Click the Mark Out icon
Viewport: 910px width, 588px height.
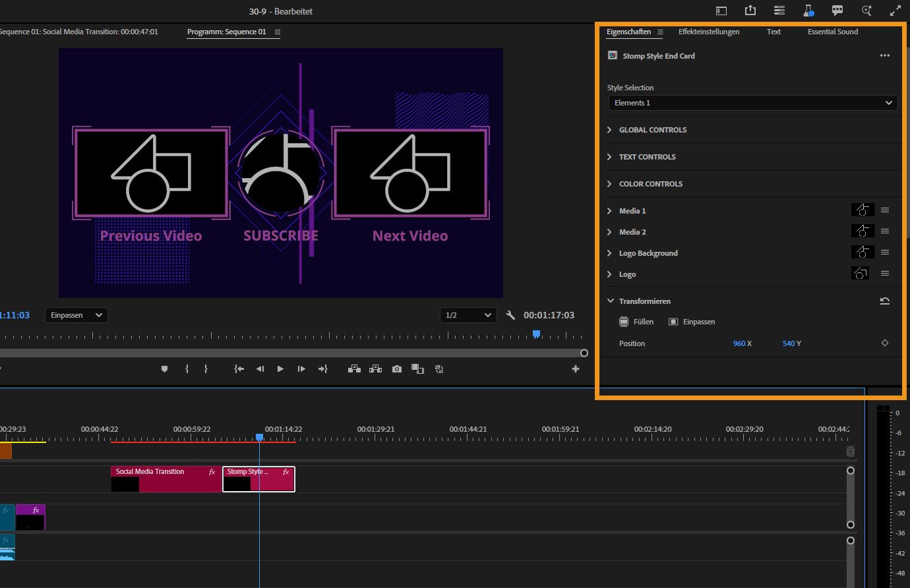tap(206, 368)
